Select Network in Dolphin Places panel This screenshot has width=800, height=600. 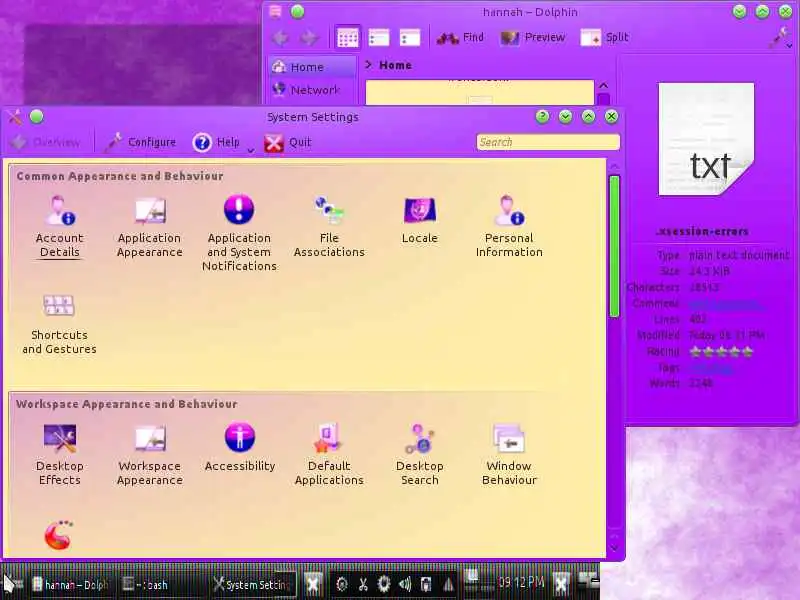(312, 90)
